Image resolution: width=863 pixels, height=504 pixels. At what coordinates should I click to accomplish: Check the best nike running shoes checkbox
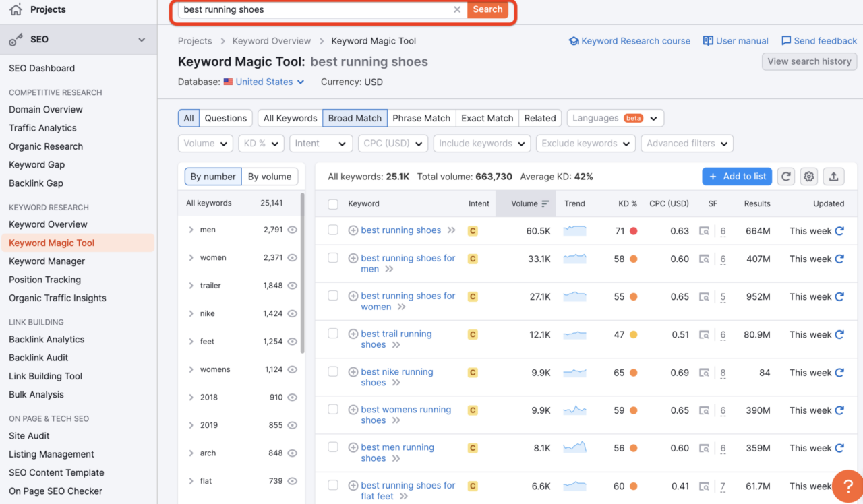coord(333,371)
